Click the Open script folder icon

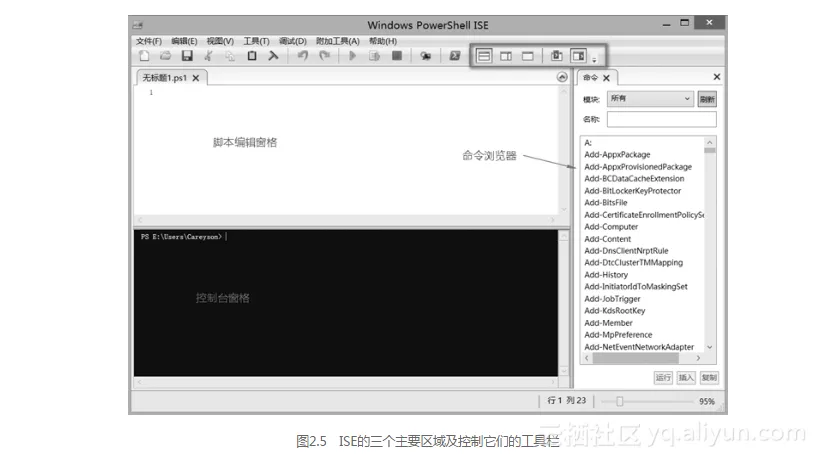pos(166,56)
